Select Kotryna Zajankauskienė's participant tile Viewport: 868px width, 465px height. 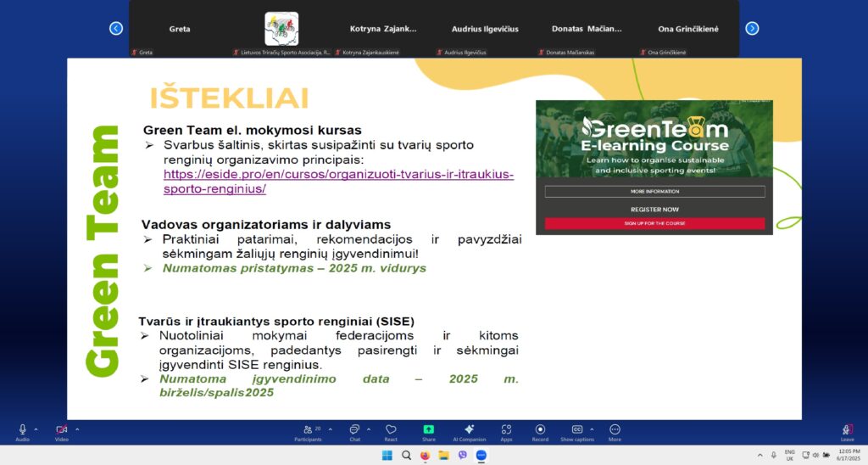coord(383,29)
